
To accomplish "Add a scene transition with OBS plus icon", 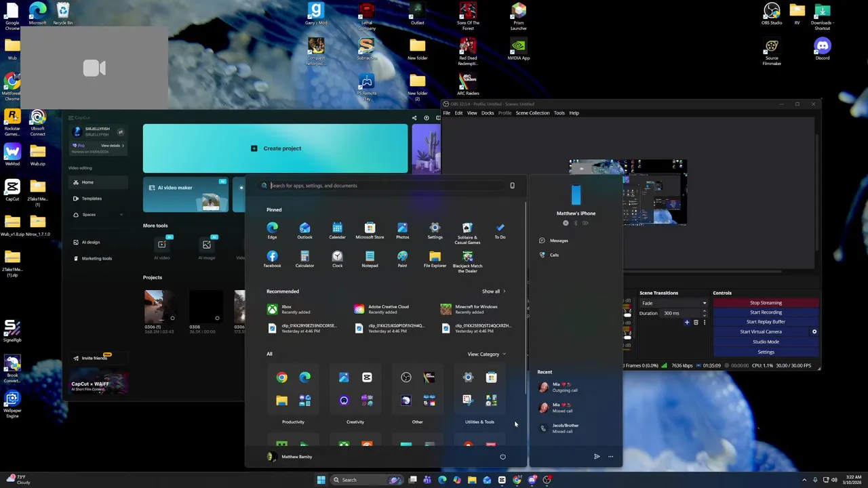I will pyautogui.click(x=687, y=323).
